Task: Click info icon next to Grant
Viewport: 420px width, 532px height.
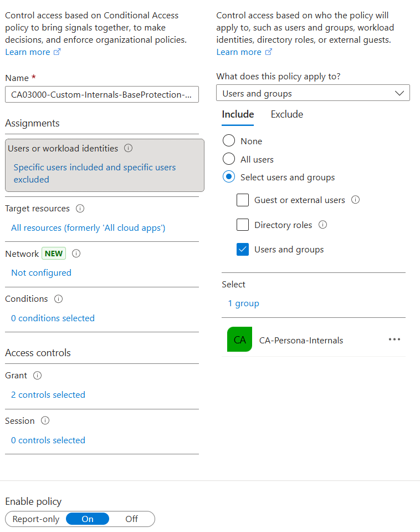Action: pyautogui.click(x=37, y=376)
